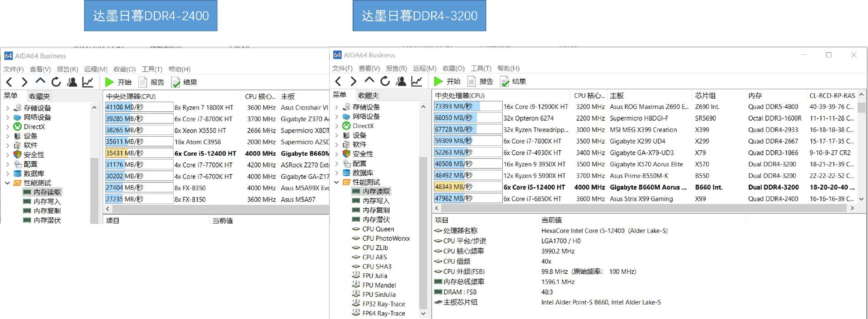Image resolution: width=868 pixels, height=319 pixels.
Task: Click the forward arrow in left AIDA64 window
Action: pyautogui.click(x=24, y=82)
